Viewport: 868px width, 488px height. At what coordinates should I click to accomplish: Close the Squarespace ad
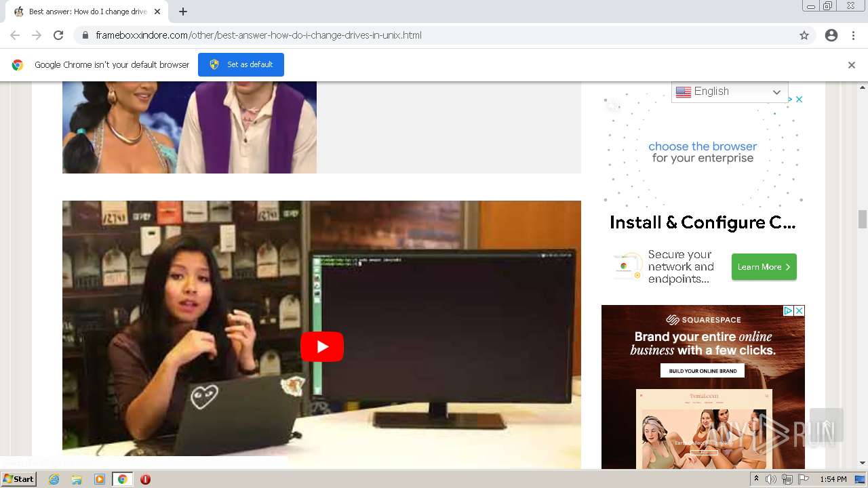(800, 310)
